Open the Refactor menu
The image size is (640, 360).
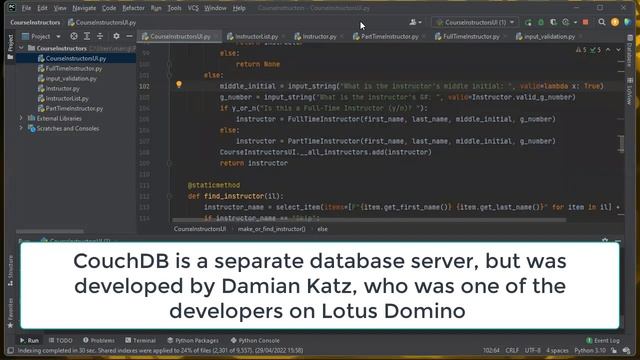click(x=133, y=8)
